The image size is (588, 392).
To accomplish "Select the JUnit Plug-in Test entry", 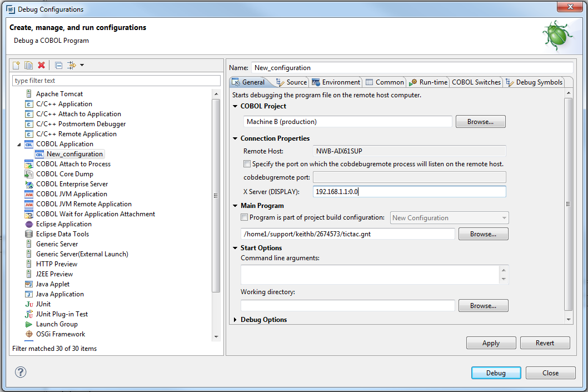I will pyautogui.click(x=62, y=314).
